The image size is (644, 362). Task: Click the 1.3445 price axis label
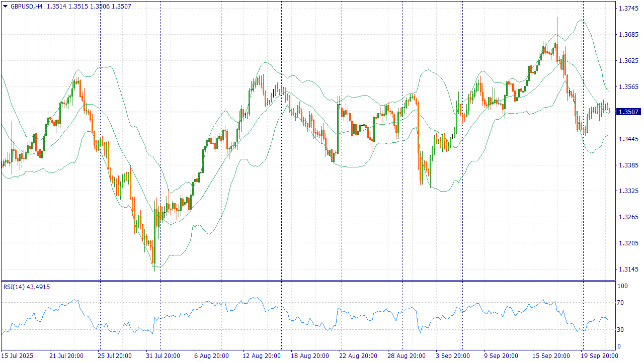(629, 139)
